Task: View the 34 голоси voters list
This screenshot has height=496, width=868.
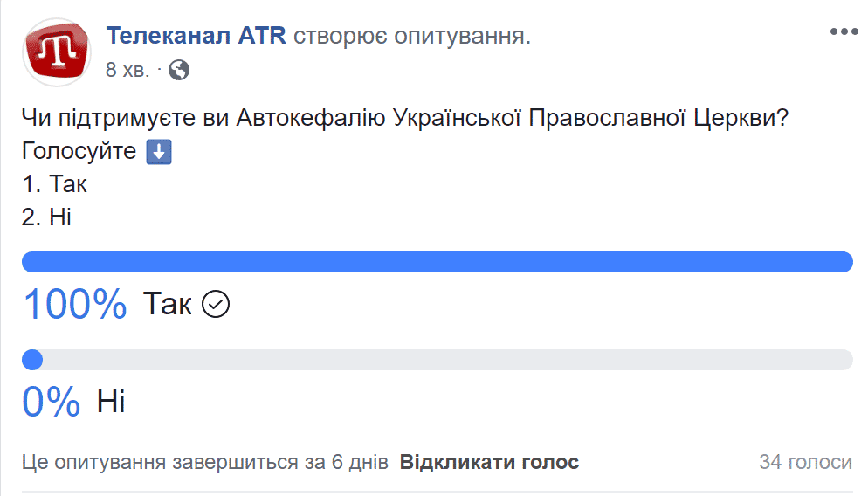Action: click(805, 462)
